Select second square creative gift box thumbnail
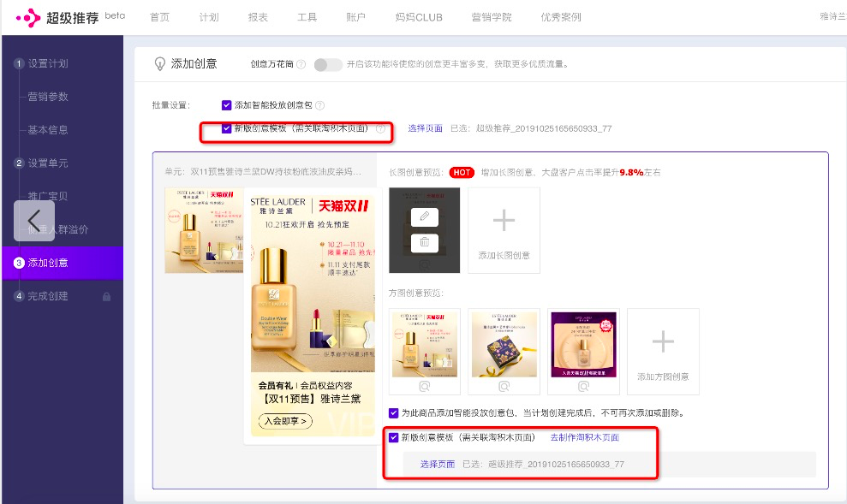Image resolution: width=847 pixels, height=504 pixels. click(504, 346)
